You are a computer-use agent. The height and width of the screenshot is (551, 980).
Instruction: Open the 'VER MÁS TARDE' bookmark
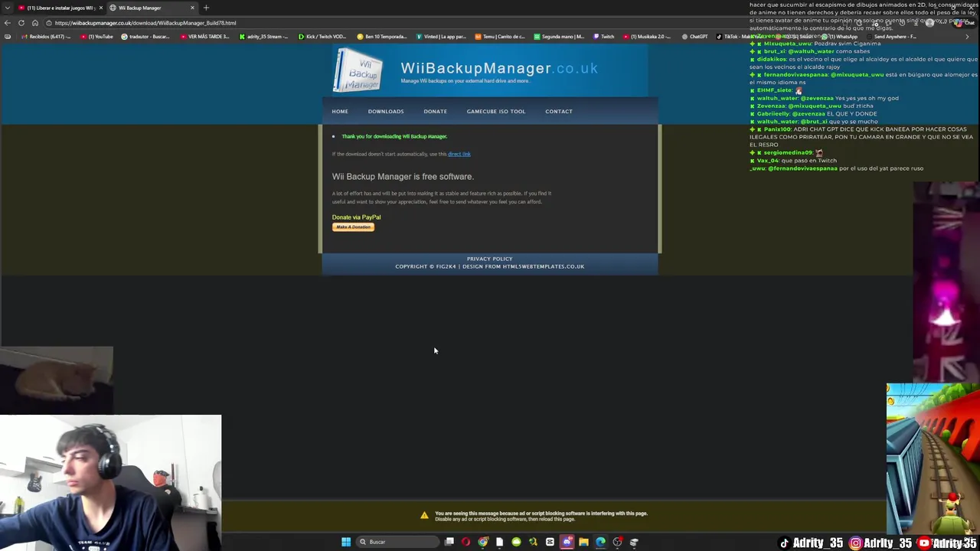click(x=205, y=37)
